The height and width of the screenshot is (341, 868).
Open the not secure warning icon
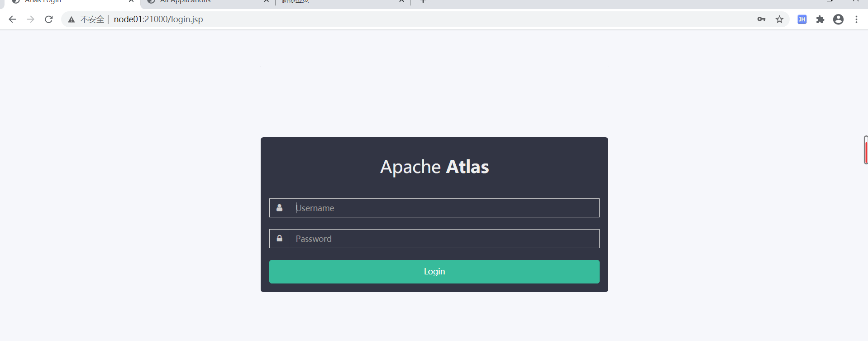click(72, 19)
